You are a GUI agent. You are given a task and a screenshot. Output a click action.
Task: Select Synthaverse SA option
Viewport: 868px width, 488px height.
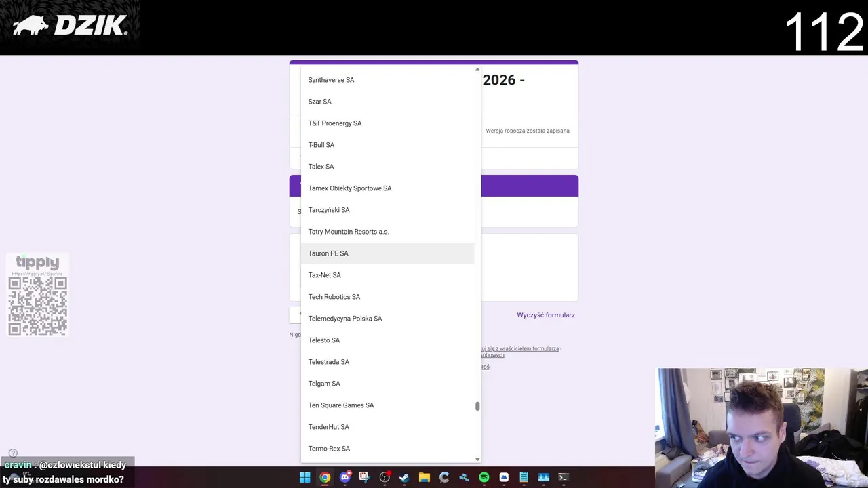[387, 80]
